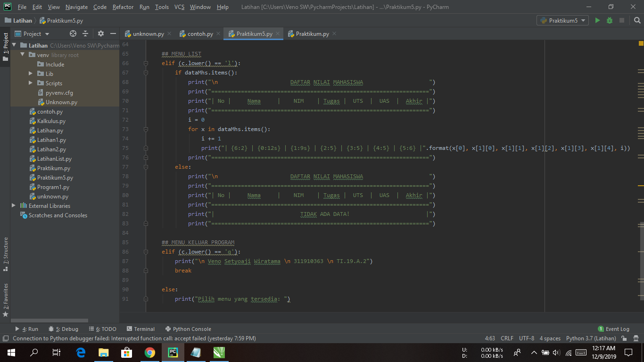Screen dimensions: 644x362
Task: Toggle the read-only lock icon in status bar
Action: [624, 338]
